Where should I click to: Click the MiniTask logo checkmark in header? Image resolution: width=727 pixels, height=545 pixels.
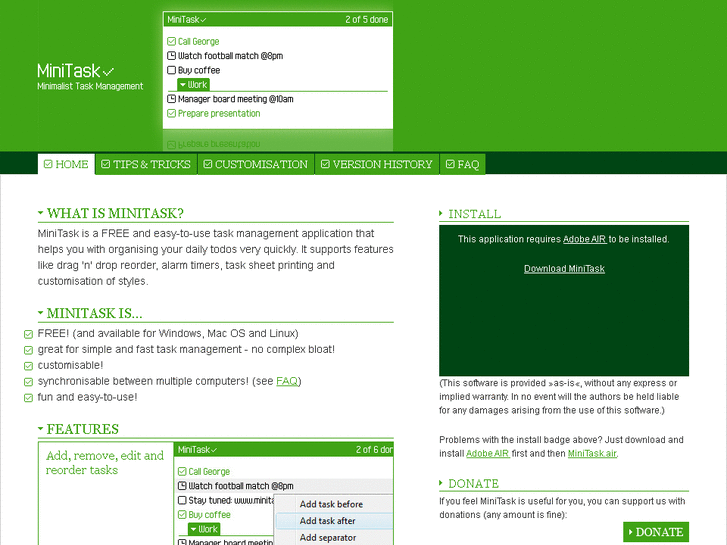(x=108, y=72)
